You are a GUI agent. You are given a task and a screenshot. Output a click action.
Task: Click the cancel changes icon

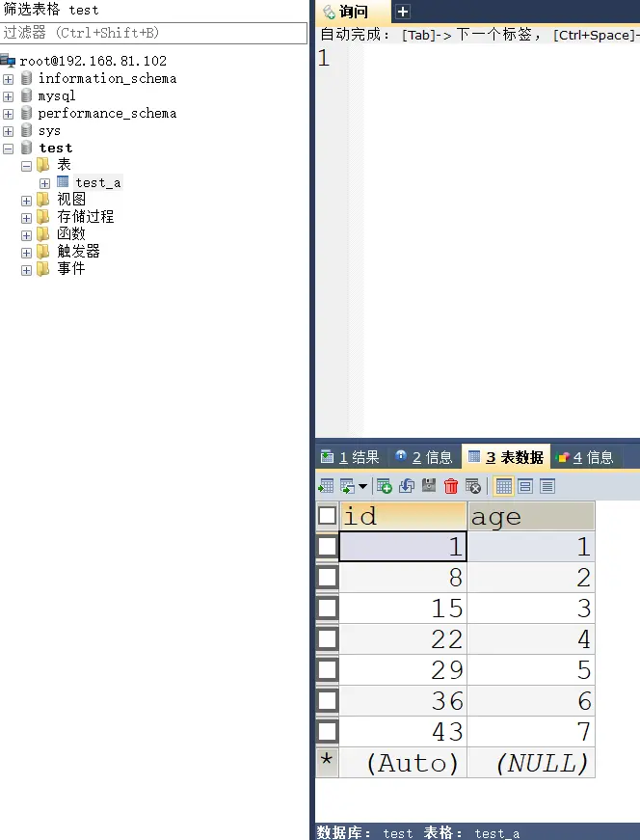pos(472,486)
